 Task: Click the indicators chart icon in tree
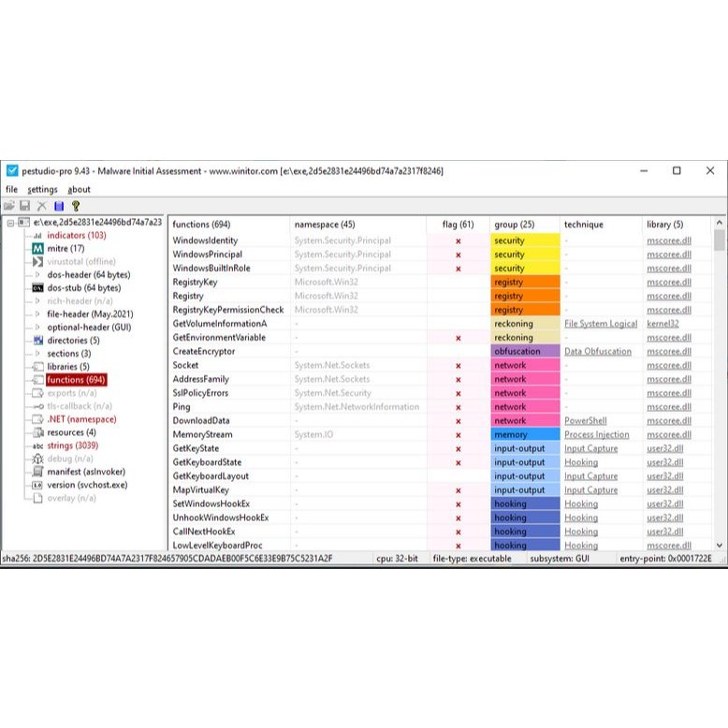(37, 236)
